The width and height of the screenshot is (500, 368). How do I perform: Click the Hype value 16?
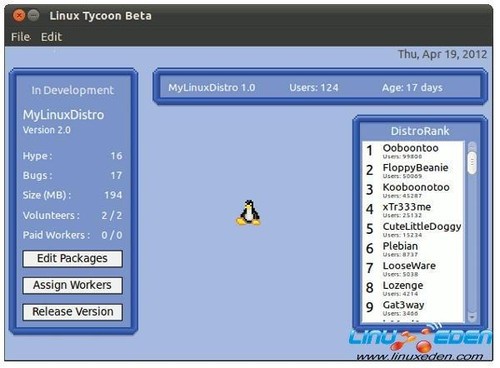pos(116,156)
